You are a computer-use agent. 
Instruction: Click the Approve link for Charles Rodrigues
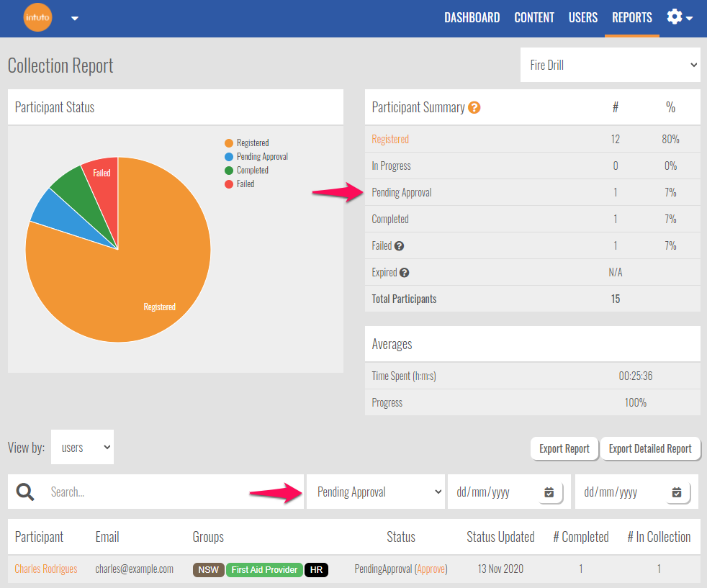pyautogui.click(x=431, y=569)
